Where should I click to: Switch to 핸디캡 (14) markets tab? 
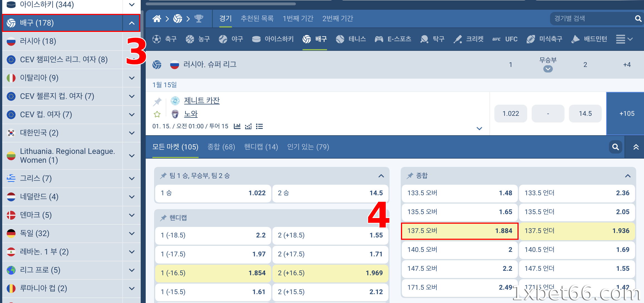pos(261,147)
